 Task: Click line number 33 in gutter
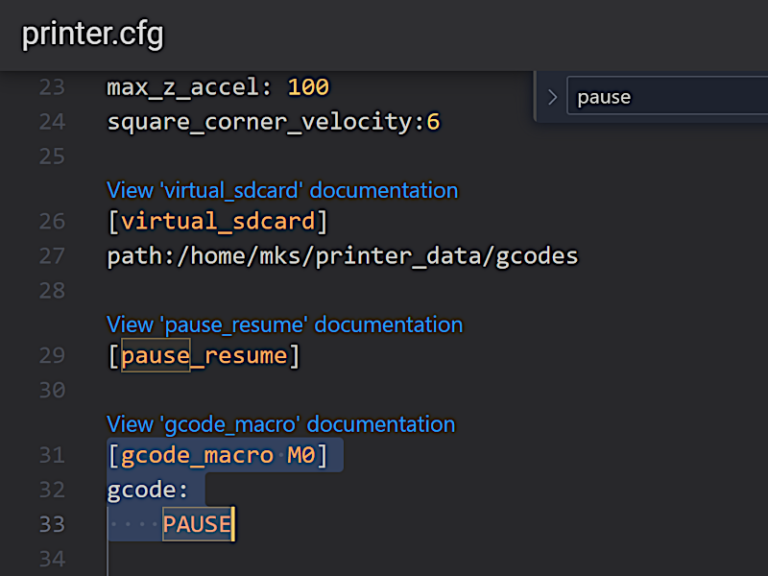52,524
